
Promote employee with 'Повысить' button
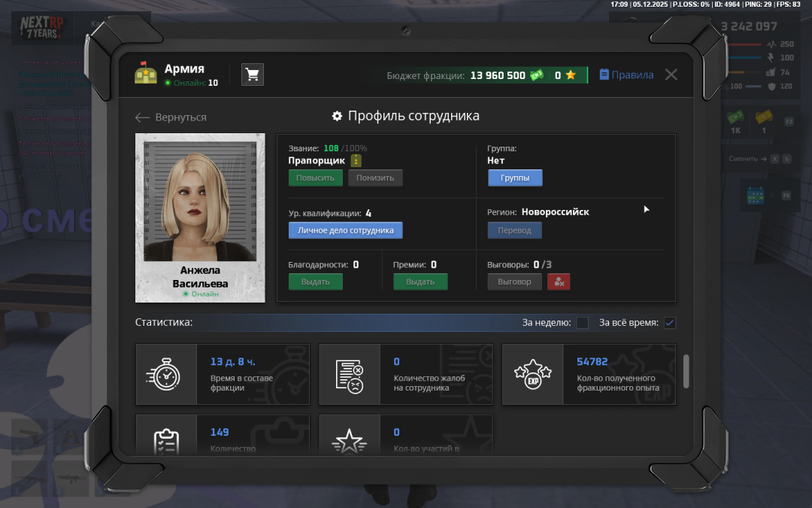tap(315, 178)
